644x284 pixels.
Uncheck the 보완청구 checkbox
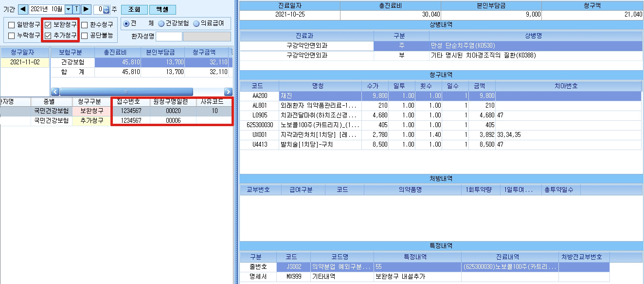[x=48, y=24]
